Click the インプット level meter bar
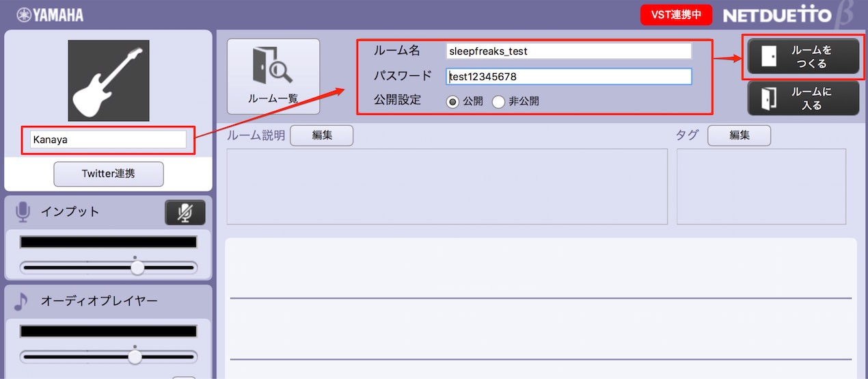Viewport: 868px width, 379px height. tap(108, 242)
